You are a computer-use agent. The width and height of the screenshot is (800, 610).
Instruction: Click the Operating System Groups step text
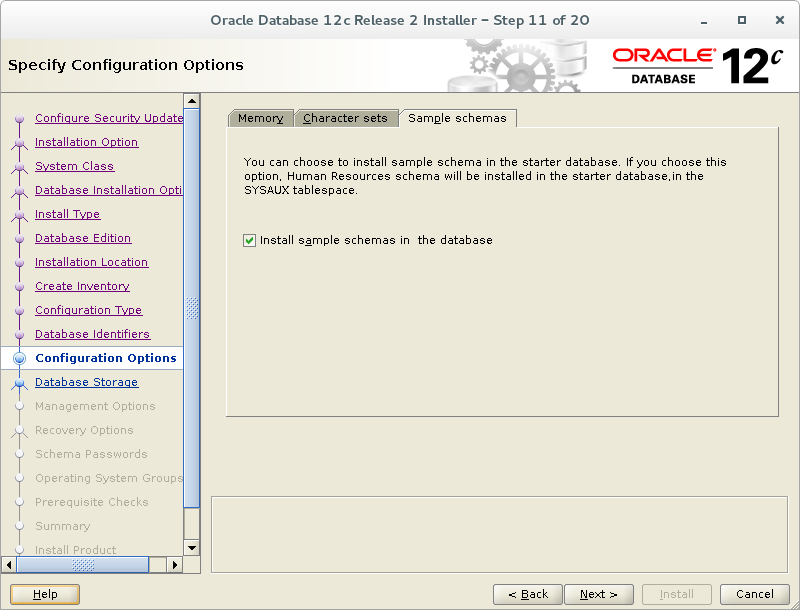pos(109,478)
